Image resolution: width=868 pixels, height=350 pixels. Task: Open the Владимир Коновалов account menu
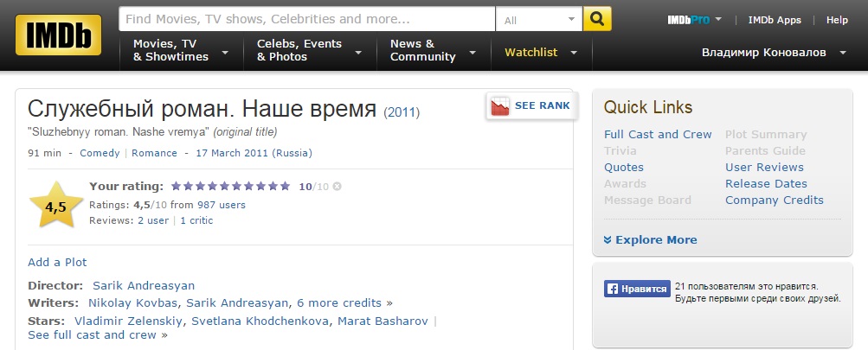[x=774, y=53]
